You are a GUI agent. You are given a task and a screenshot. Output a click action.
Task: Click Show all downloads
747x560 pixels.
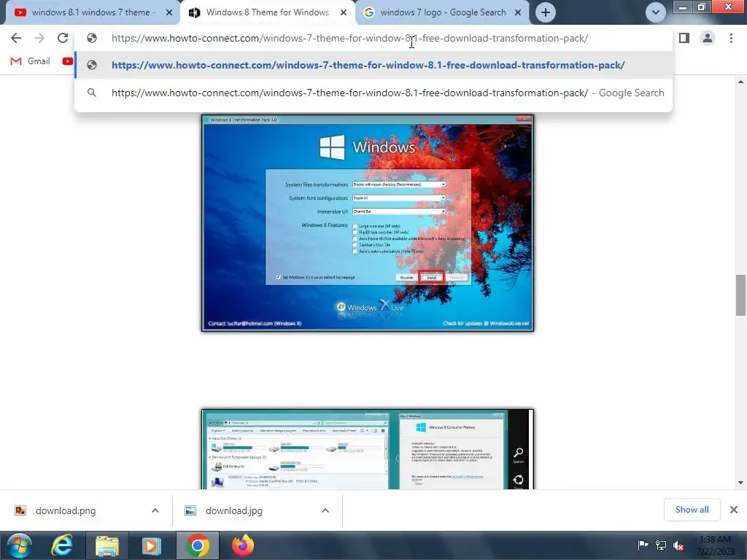692,510
